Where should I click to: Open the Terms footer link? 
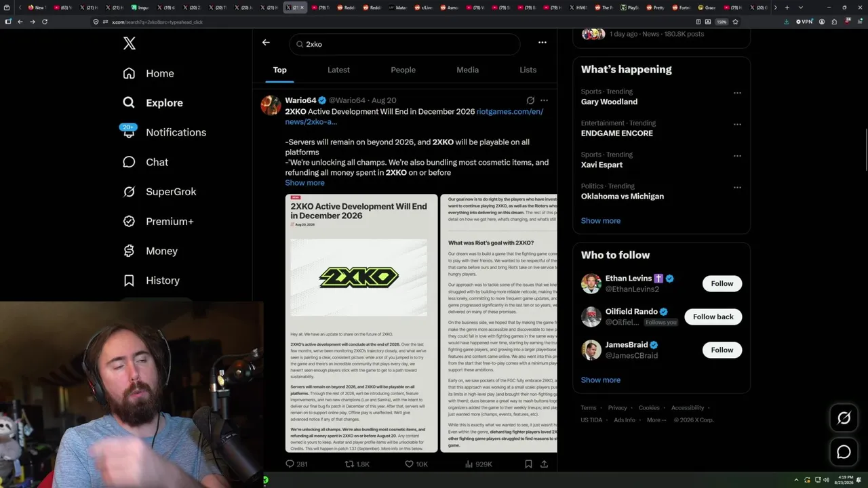(588, 408)
